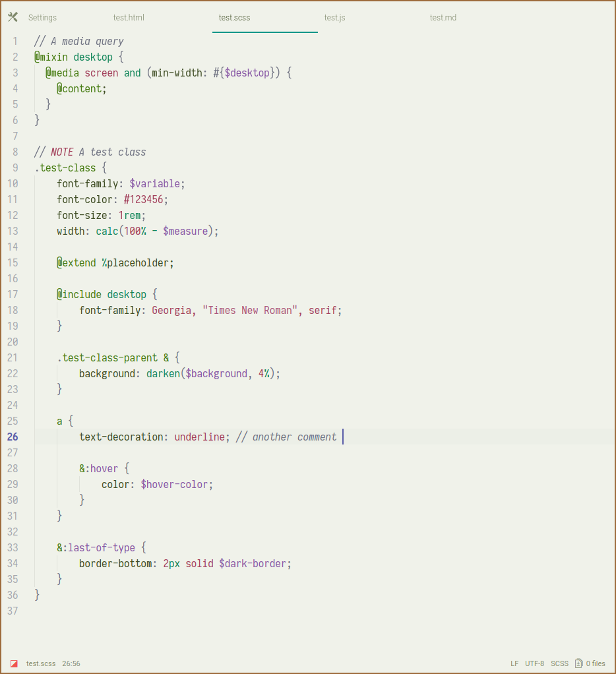Change line endings via the LF indicator

tap(514, 663)
